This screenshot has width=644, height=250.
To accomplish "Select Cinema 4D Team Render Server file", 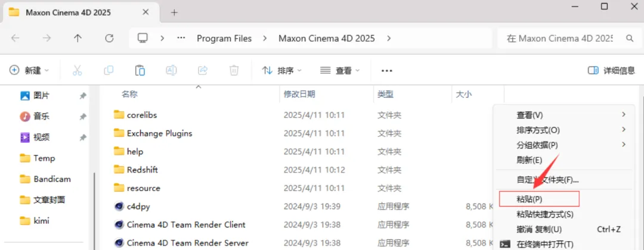I will point(188,243).
